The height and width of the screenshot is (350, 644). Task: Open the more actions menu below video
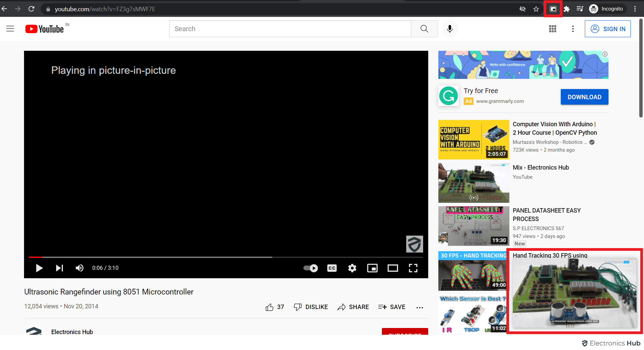pyautogui.click(x=420, y=307)
